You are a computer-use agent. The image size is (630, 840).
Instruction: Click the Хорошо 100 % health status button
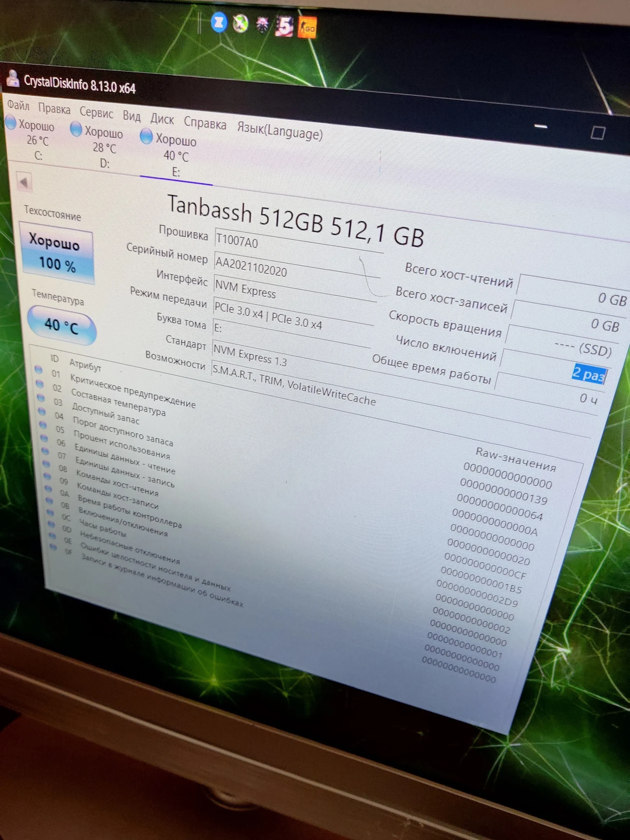[x=57, y=253]
